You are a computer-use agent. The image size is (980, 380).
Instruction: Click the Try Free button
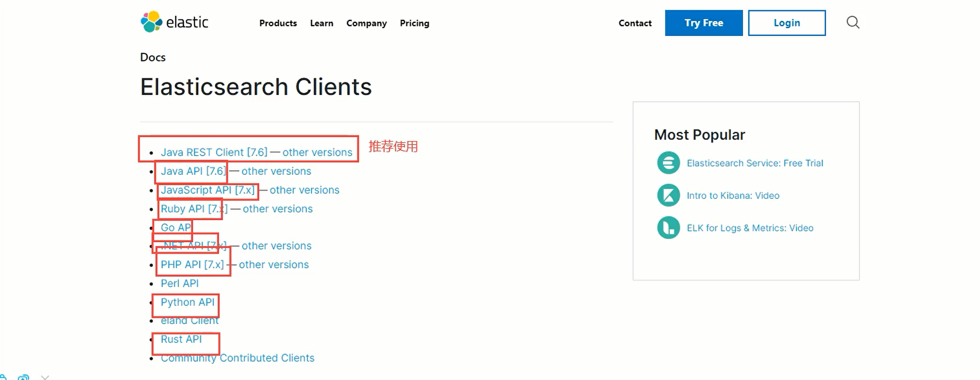pyautogui.click(x=703, y=23)
